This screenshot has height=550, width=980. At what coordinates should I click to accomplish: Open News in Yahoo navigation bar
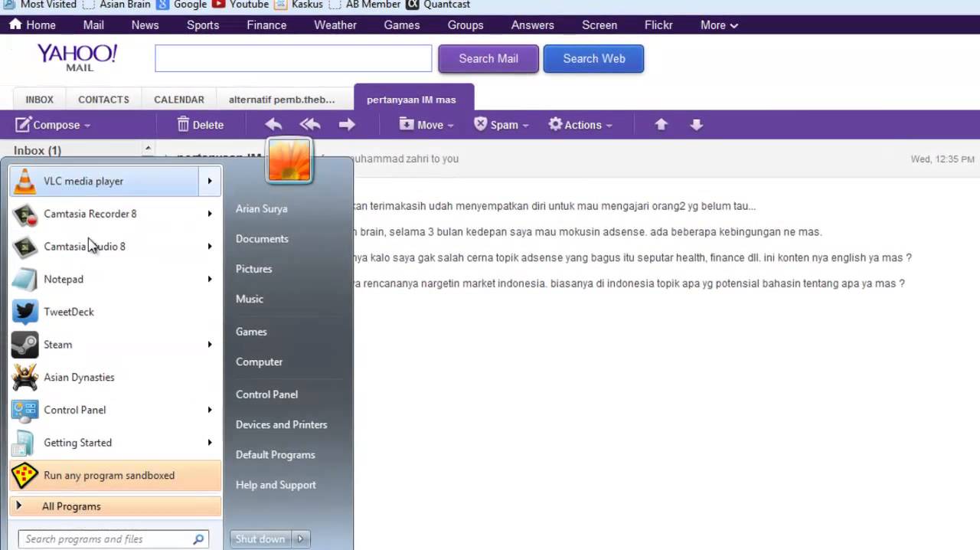click(x=145, y=25)
